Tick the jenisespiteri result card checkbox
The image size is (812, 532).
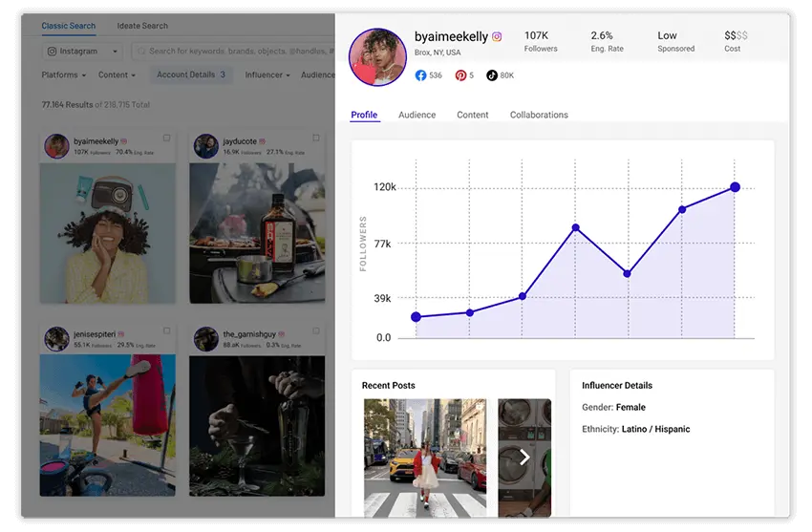point(167,331)
